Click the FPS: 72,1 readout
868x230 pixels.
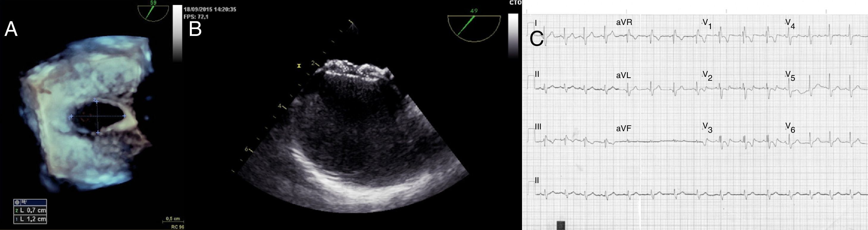pyautogui.click(x=196, y=17)
